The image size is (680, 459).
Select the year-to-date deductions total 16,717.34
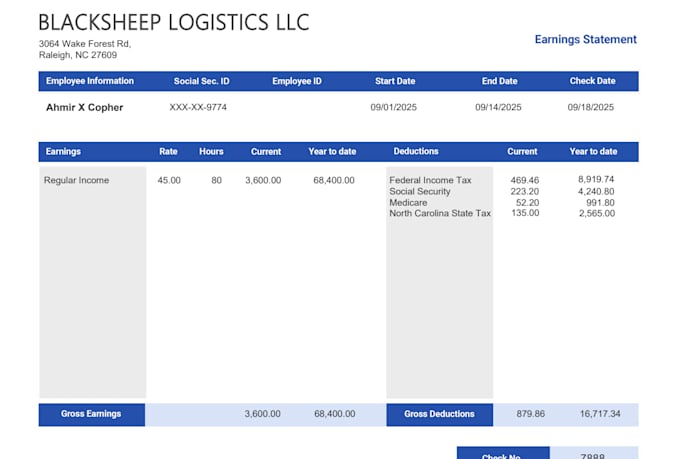point(600,414)
